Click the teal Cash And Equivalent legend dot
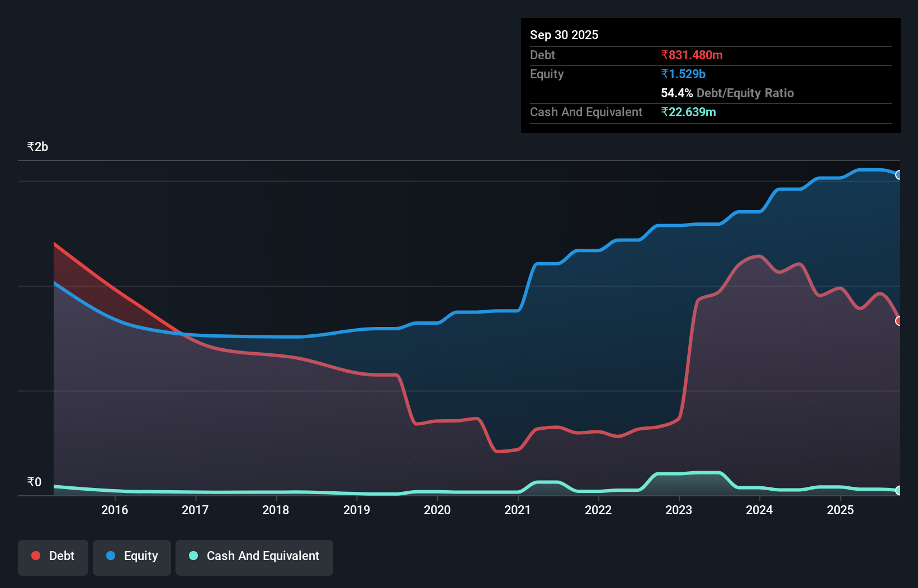The width and height of the screenshot is (918, 588). point(193,556)
